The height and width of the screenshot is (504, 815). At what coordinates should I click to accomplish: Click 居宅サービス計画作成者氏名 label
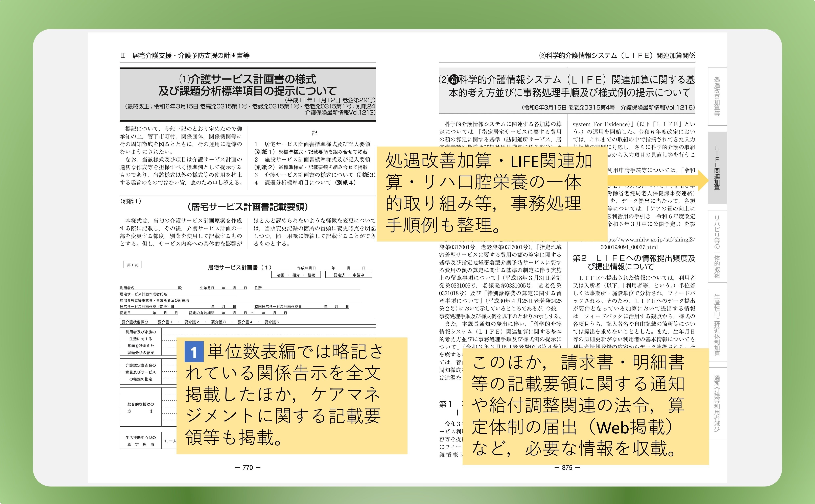(x=143, y=294)
